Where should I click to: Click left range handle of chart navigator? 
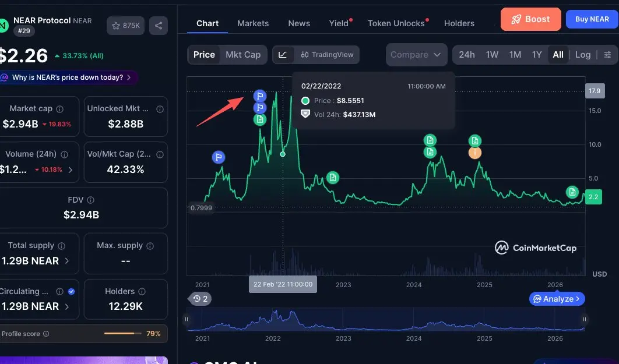coord(187,319)
